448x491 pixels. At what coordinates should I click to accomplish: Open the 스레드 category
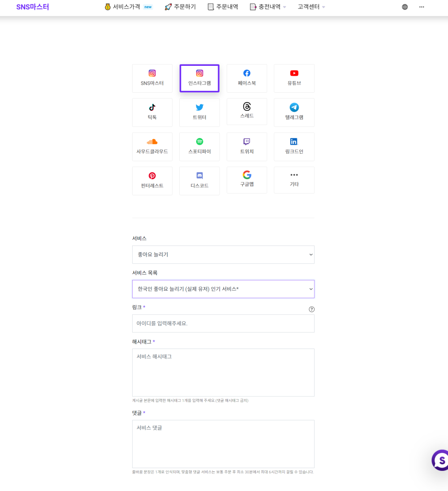coord(247,112)
